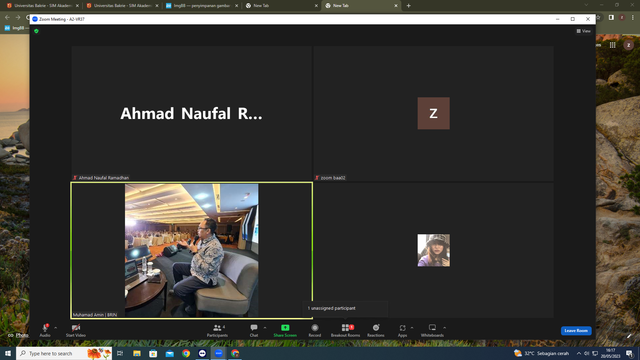The height and width of the screenshot is (360, 640).
Task: Click the Zoom icon on the taskbar
Action: click(219, 353)
